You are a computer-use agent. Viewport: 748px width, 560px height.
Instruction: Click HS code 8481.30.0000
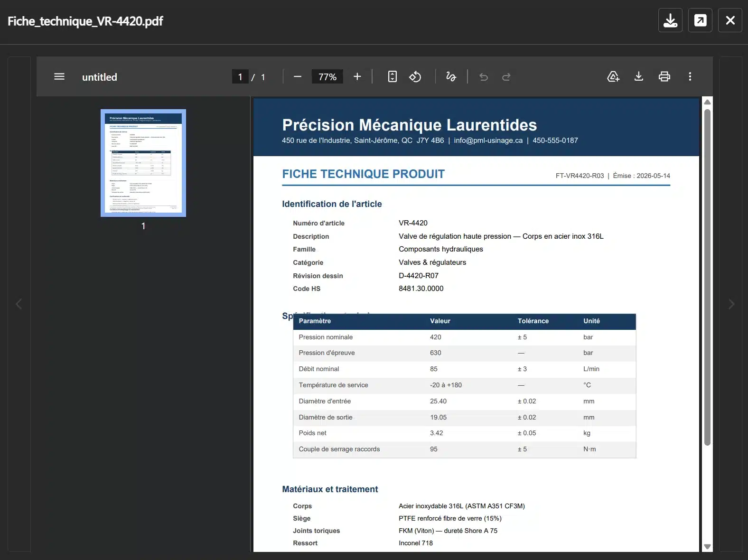tap(421, 289)
